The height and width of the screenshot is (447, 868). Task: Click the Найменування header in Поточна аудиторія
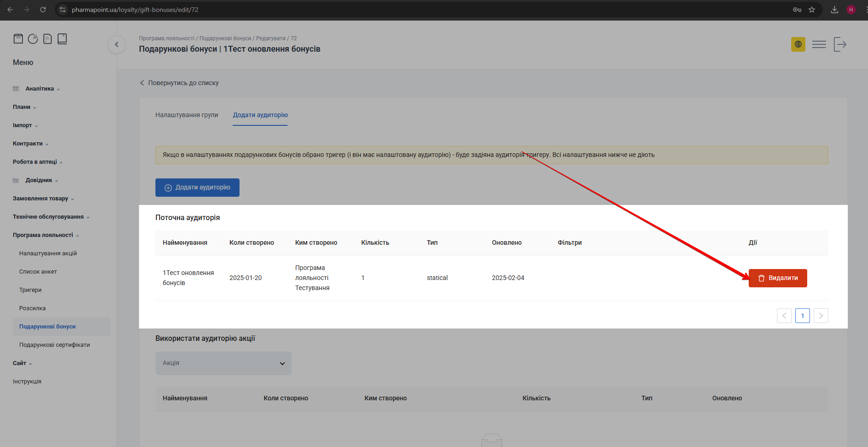click(x=185, y=243)
